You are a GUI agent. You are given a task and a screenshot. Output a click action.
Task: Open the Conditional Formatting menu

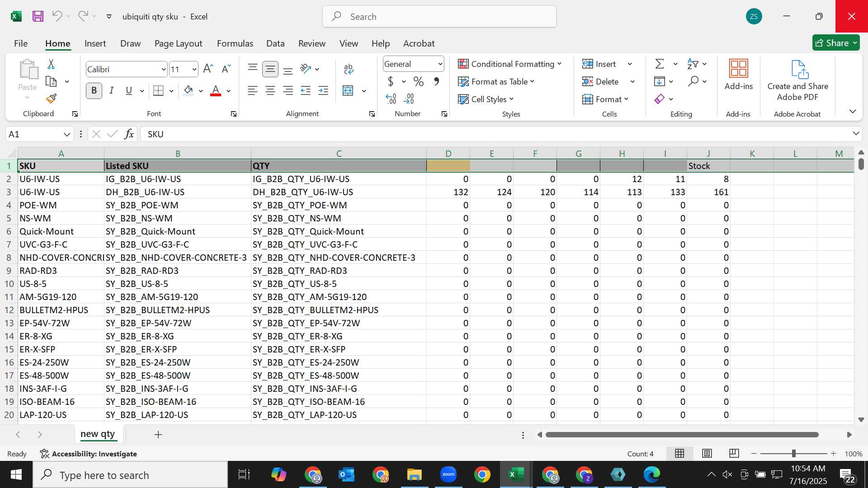[x=509, y=64]
